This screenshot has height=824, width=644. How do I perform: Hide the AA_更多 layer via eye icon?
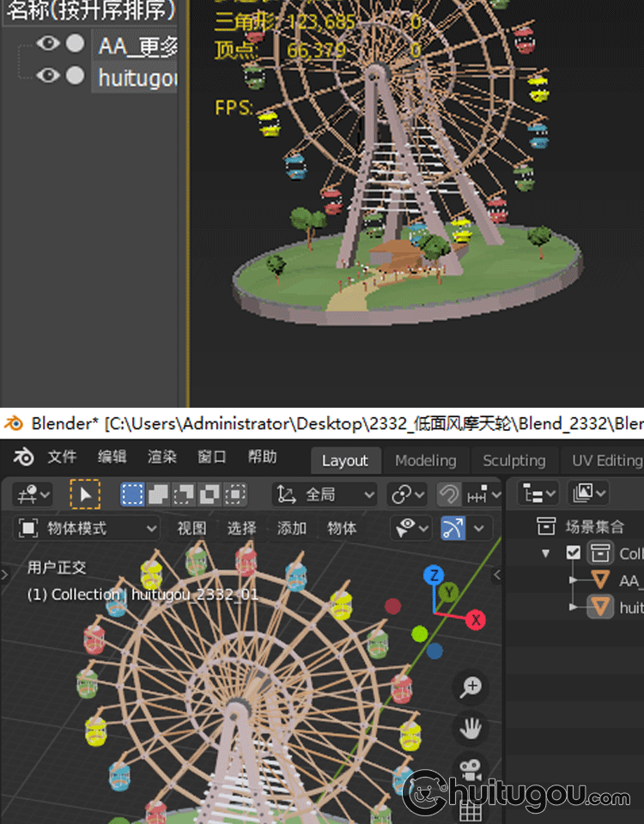tap(48, 44)
